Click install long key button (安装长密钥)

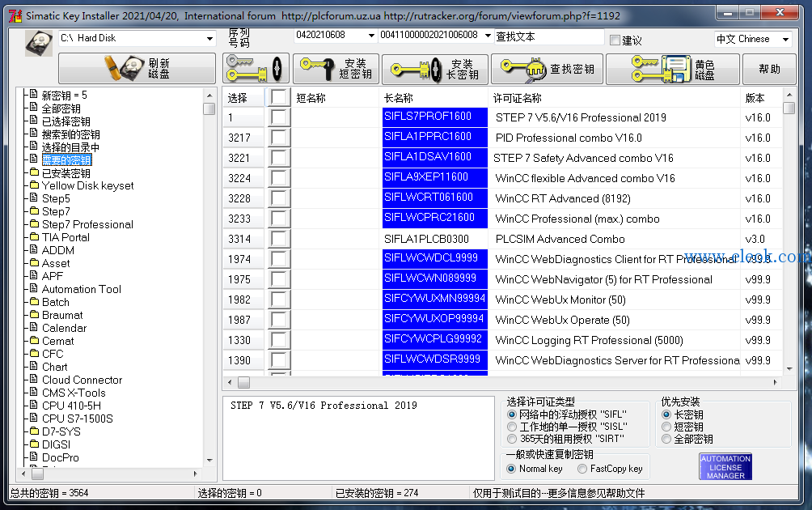point(435,69)
